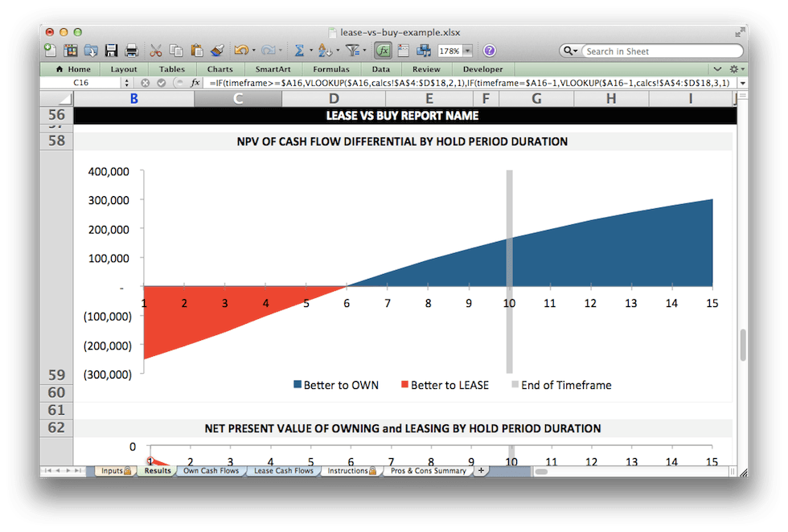Apply the Format Painter
Viewport: 788px width, 532px height.
[218, 50]
